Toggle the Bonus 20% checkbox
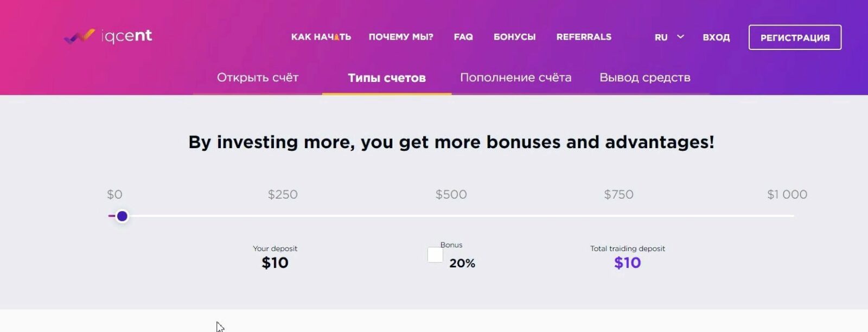 click(435, 255)
